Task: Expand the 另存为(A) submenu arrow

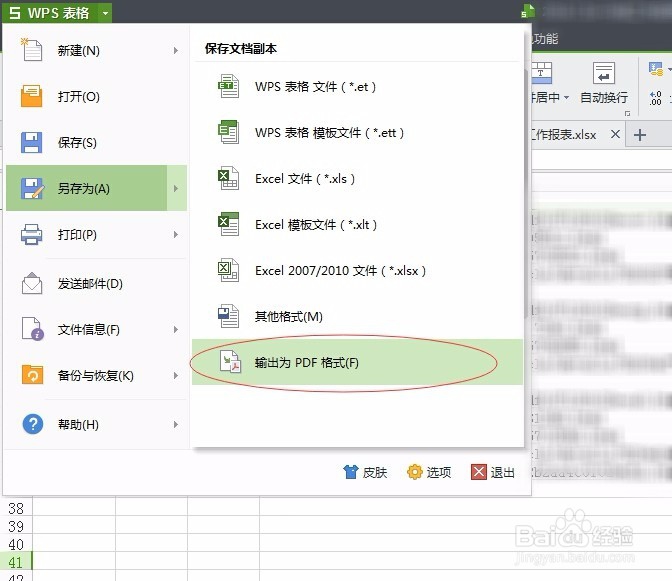Action: (x=176, y=189)
